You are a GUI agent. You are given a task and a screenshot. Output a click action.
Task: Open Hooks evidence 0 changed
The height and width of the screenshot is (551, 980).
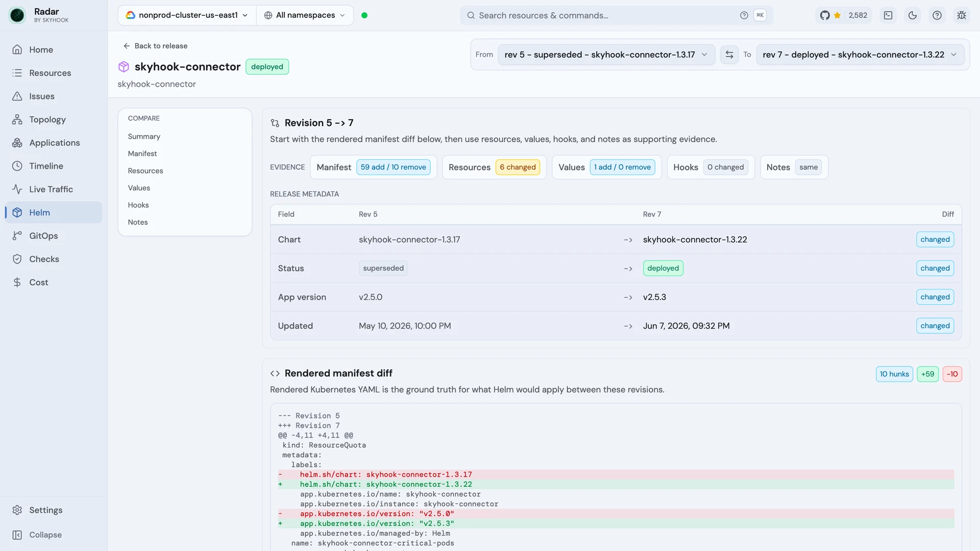[x=710, y=167]
